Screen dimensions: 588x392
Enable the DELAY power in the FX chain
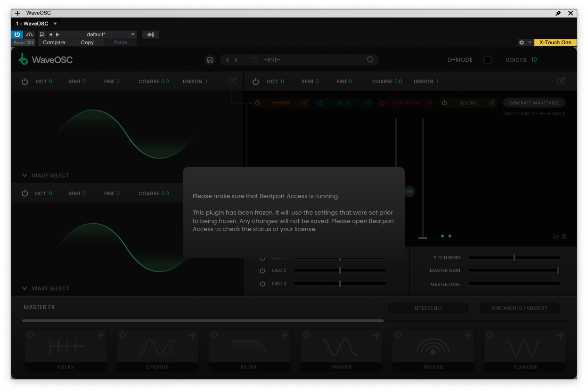coord(320,103)
